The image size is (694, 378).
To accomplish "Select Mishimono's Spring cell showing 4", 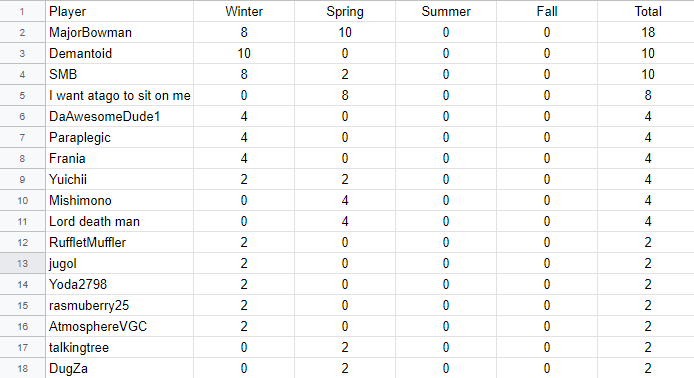I will click(345, 201).
